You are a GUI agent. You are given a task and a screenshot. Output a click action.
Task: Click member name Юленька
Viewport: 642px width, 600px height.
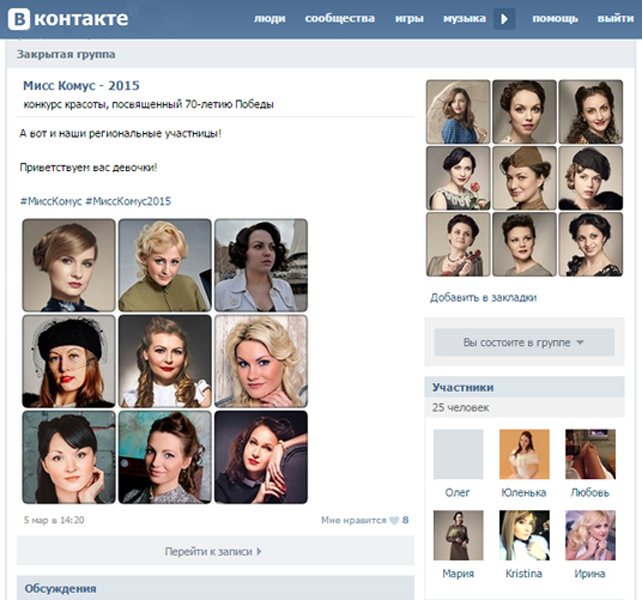point(524,492)
